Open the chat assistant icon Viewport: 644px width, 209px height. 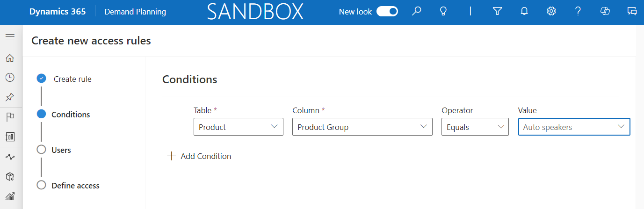coord(632,12)
